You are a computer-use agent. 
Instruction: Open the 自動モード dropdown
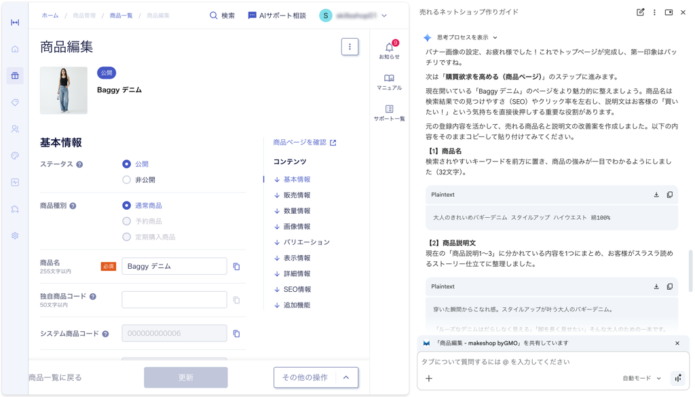pyautogui.click(x=642, y=378)
